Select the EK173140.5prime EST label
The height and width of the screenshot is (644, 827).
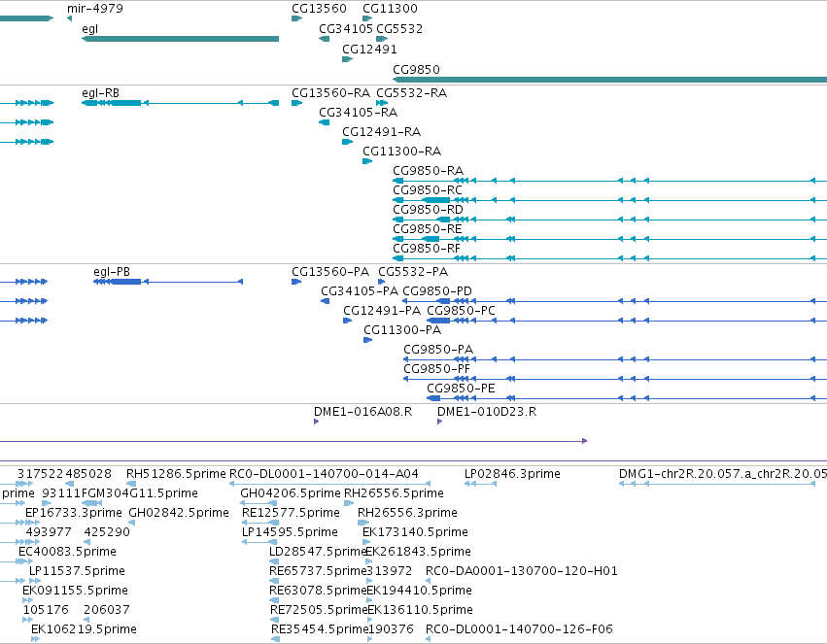tap(415, 532)
